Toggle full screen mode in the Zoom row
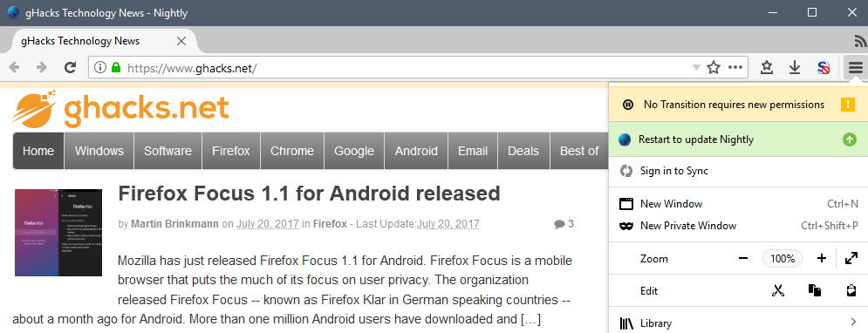Viewport: 868px width, 333px height. pyautogui.click(x=851, y=258)
